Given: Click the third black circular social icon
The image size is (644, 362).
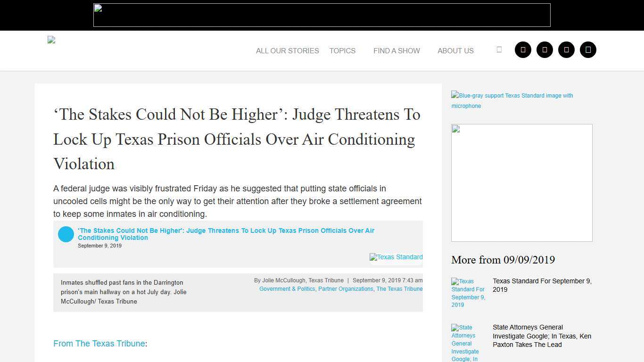Looking at the screenshot, I should pyautogui.click(x=566, y=50).
